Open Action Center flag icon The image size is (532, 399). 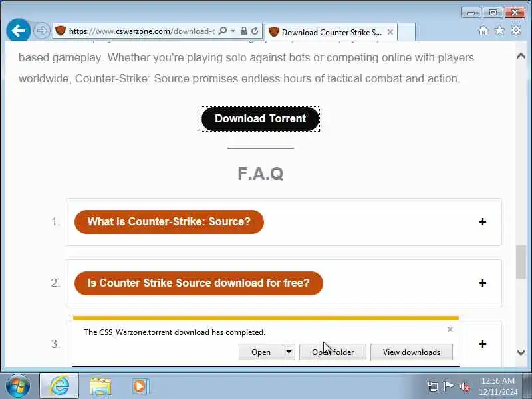point(448,386)
